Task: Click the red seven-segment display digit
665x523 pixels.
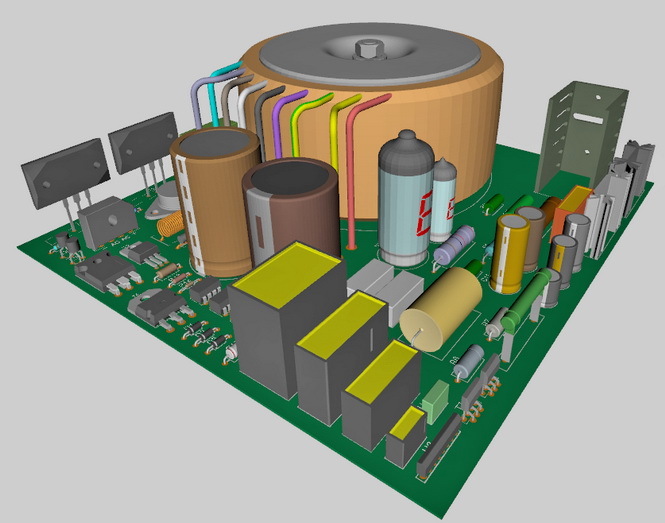Action: click(425, 213)
